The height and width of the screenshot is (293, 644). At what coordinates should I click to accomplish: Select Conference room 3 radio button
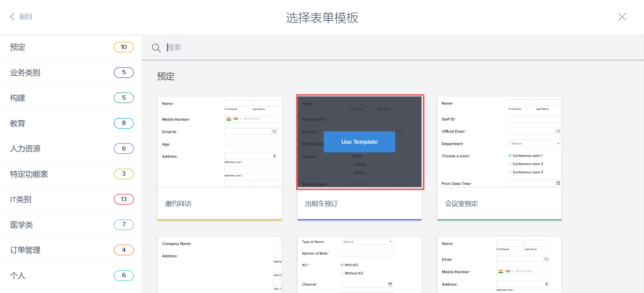(x=510, y=172)
